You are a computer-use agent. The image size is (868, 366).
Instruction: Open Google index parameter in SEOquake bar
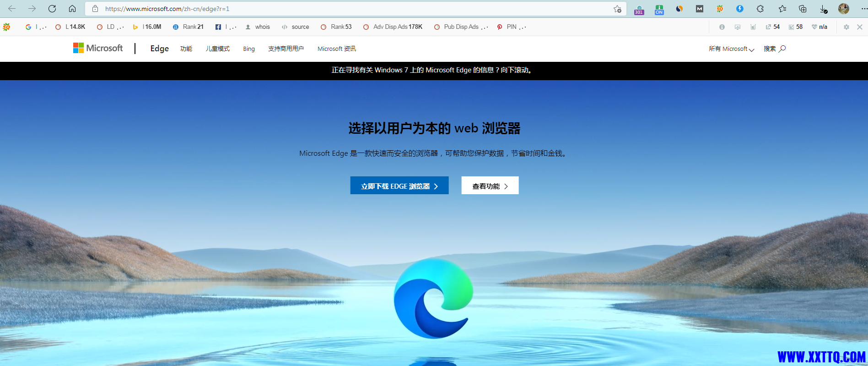[36, 27]
